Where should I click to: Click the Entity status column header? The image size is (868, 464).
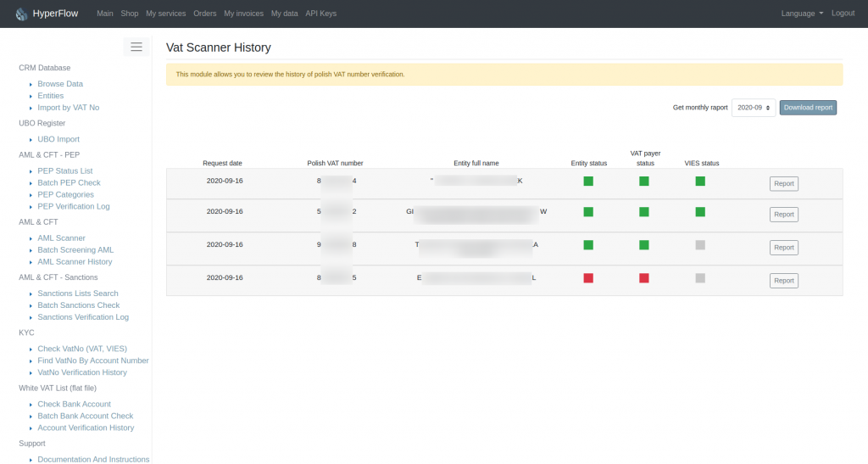tap(589, 164)
